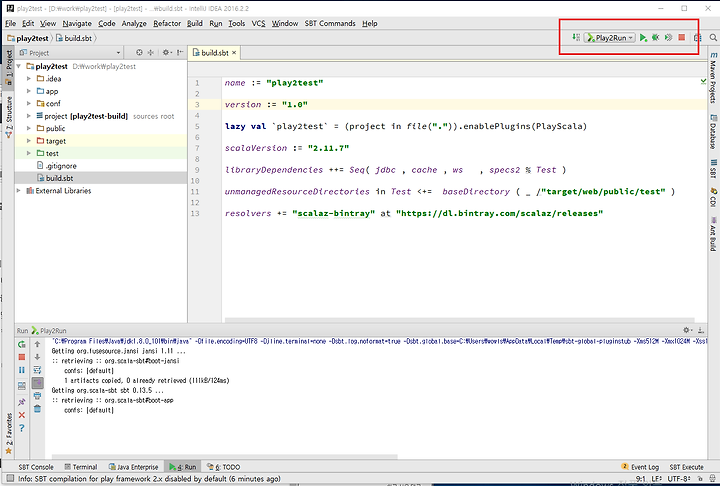Toggle Database side panel
Screen dimensions: 720x486
[713, 131]
